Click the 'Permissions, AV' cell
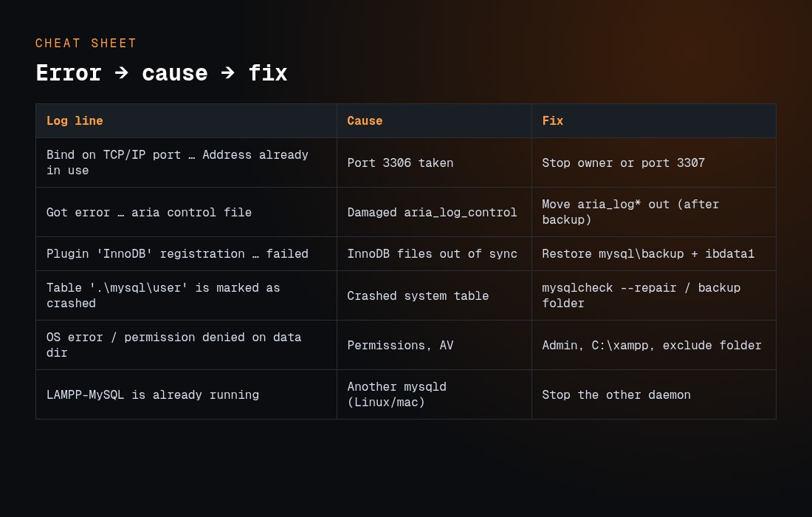The image size is (812, 517). coord(434,345)
